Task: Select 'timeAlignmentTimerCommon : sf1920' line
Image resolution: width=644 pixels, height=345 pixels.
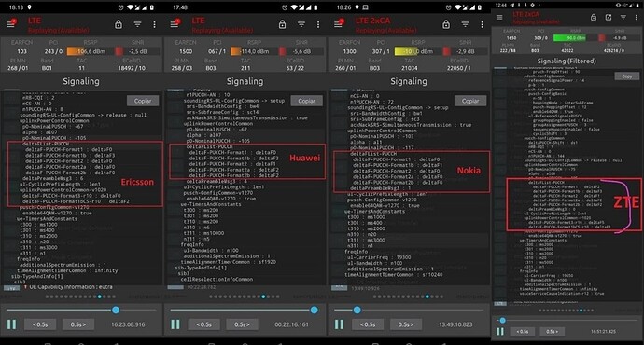Action: pyautogui.click(x=229, y=262)
